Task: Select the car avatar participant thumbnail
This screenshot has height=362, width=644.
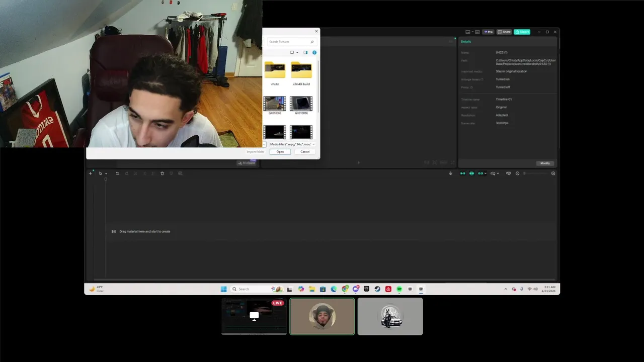Action: [x=390, y=316]
